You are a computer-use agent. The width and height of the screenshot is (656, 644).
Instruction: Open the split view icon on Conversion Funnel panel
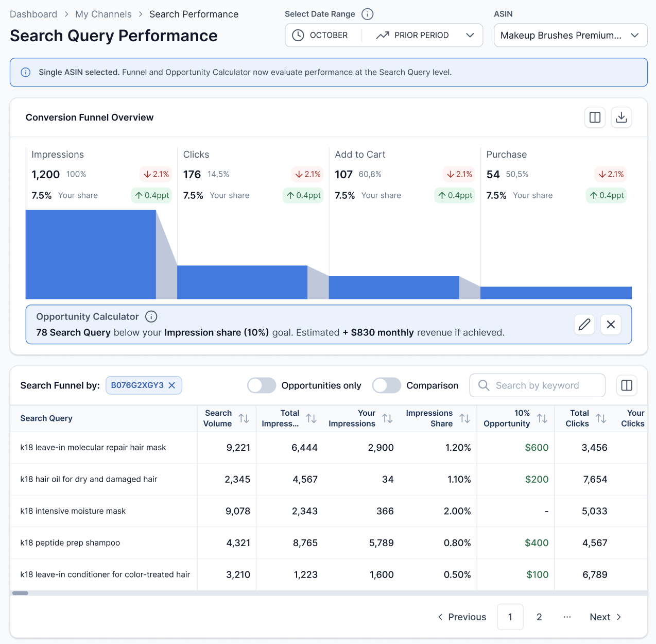[595, 117]
